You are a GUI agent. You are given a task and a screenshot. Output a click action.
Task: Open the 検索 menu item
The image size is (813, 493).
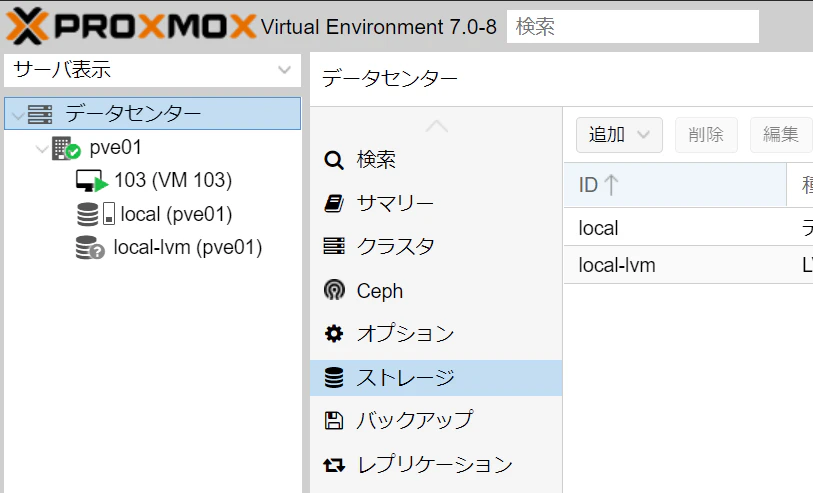tap(436, 160)
